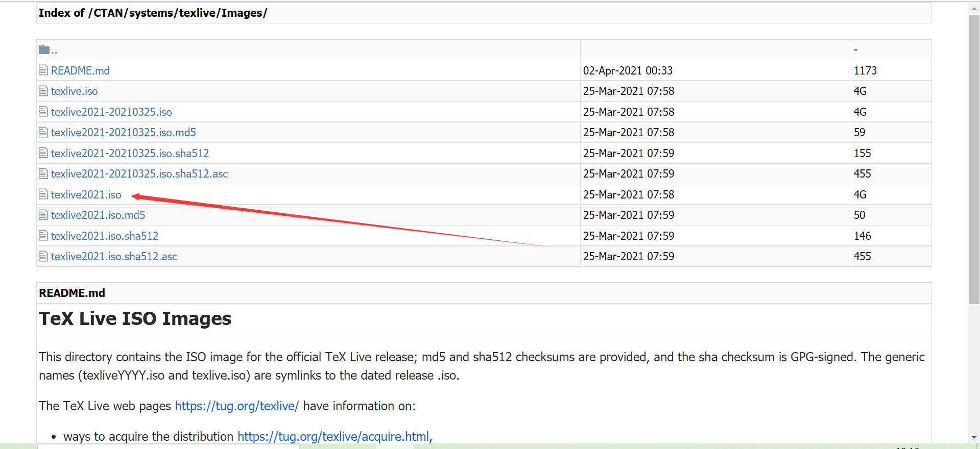Image resolution: width=980 pixels, height=449 pixels.
Task: Click the file icon beside texlive2021.iso
Action: point(43,194)
